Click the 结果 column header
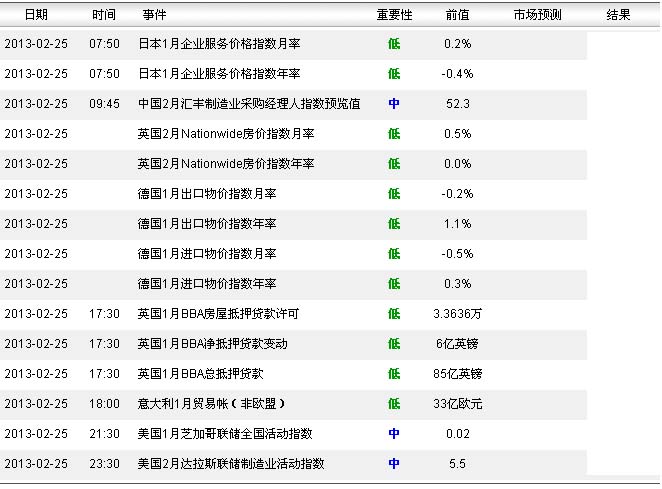Image resolution: width=662 pixels, height=489 pixels. tap(618, 15)
